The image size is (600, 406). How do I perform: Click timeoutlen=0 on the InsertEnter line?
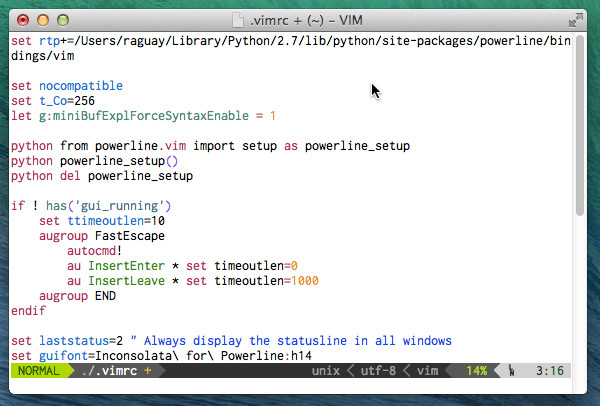coord(256,266)
